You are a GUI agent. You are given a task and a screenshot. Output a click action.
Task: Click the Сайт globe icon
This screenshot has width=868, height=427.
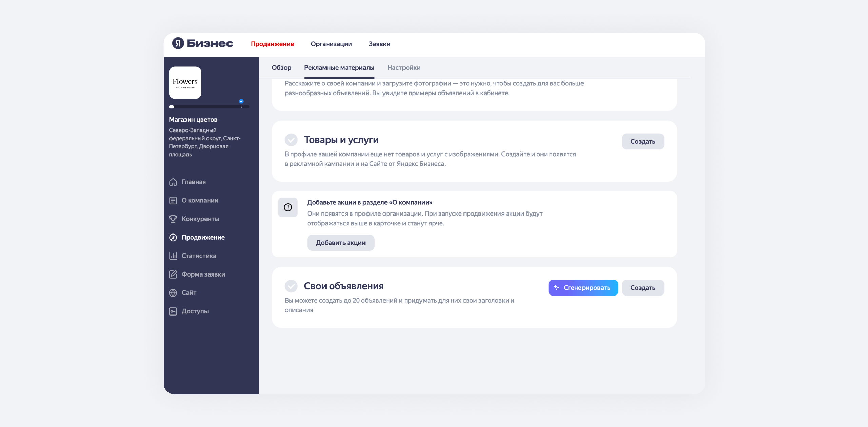[x=173, y=293]
